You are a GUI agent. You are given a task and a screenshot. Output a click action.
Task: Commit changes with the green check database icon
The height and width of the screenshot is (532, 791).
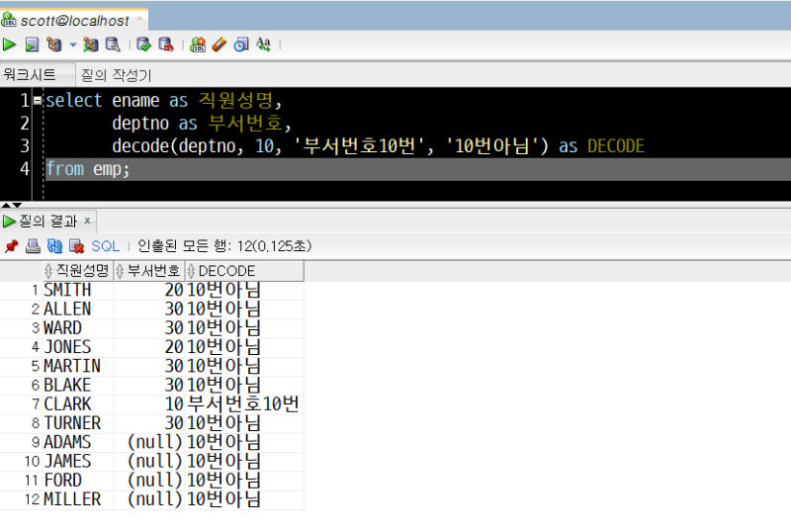(143, 44)
